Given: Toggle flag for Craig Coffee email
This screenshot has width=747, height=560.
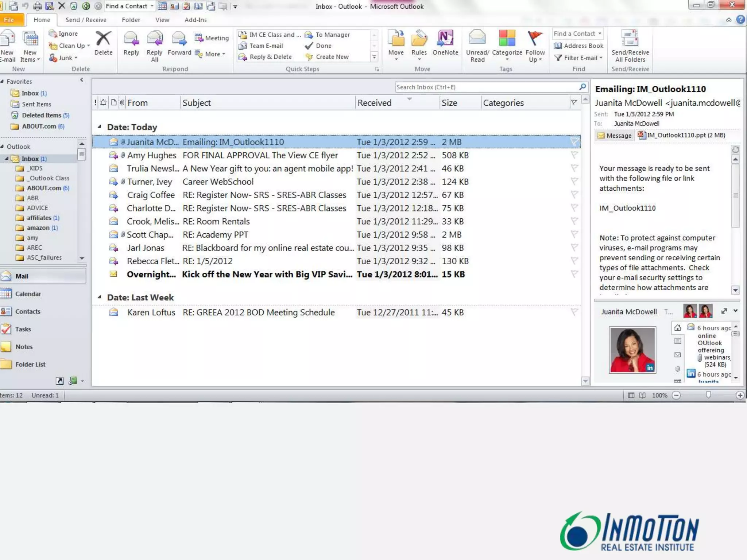Looking at the screenshot, I should pyautogui.click(x=574, y=195).
